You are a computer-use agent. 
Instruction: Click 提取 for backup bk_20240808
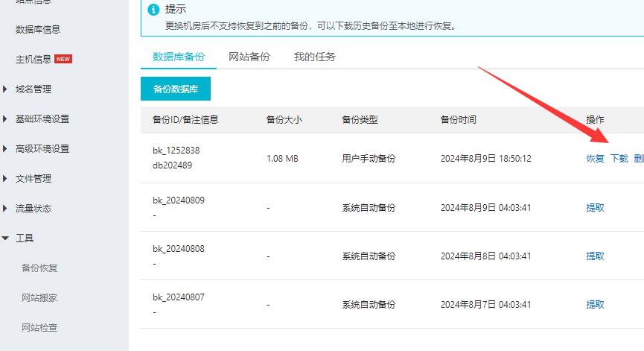point(595,256)
